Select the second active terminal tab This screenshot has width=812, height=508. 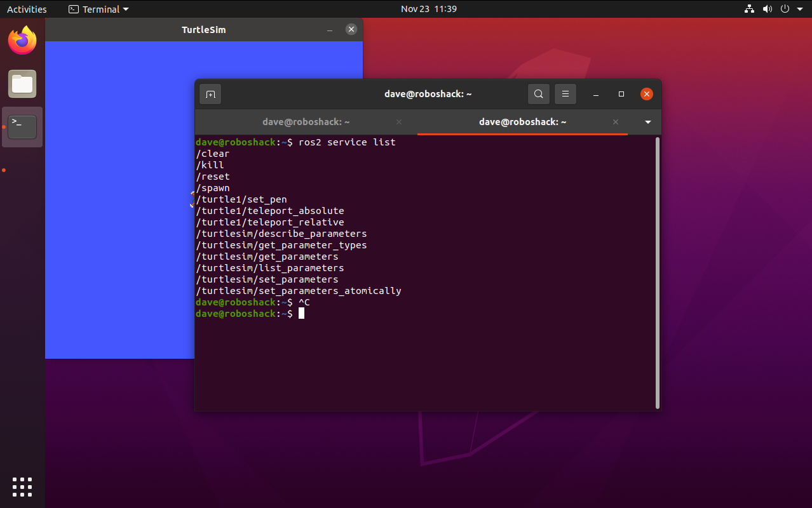click(x=522, y=122)
